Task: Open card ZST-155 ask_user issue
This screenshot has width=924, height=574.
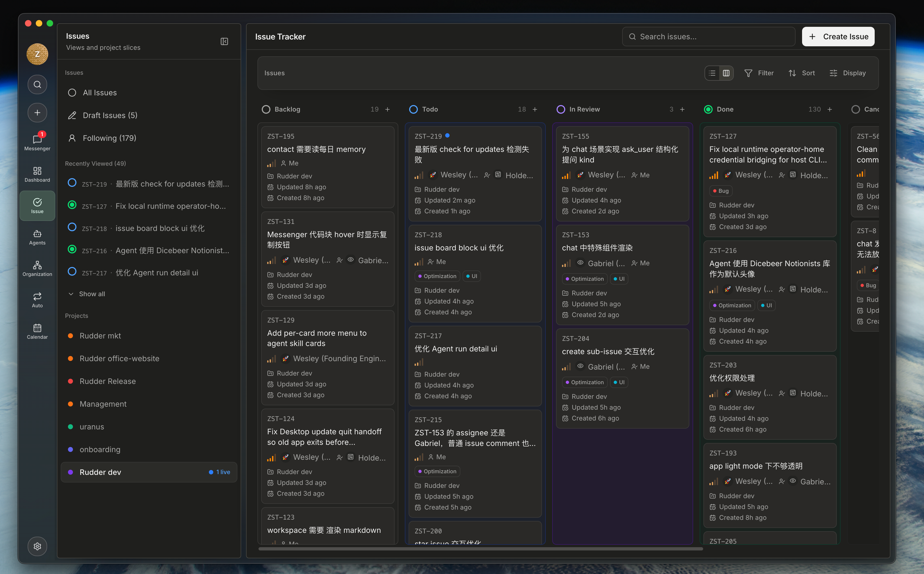Action: coord(622,174)
